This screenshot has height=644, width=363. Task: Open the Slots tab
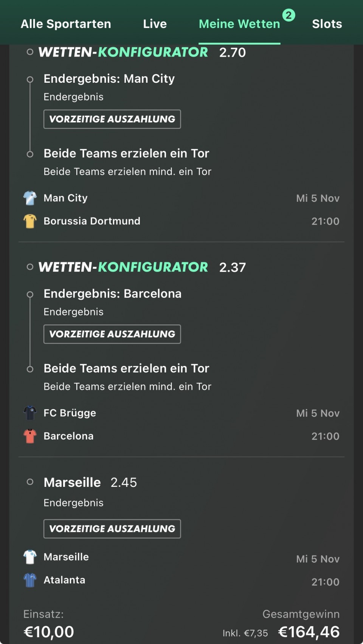tap(327, 24)
